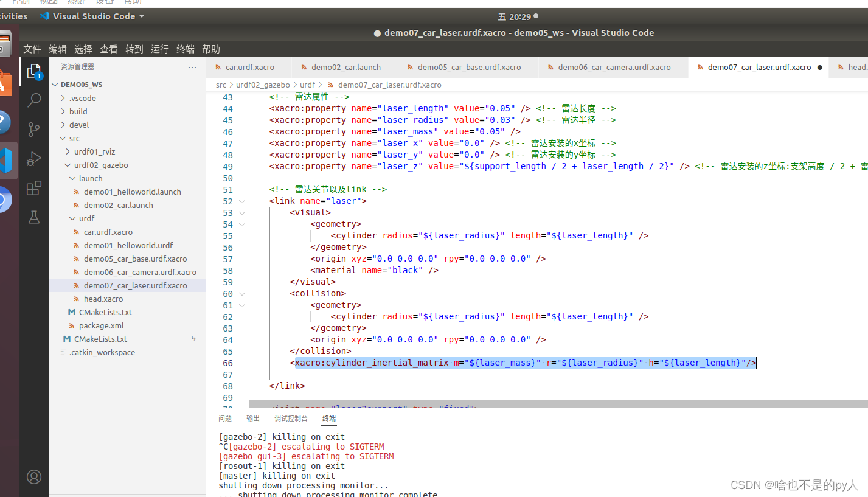This screenshot has width=868, height=497.
Task: Open the Run and Debug icon
Action: coord(34,159)
